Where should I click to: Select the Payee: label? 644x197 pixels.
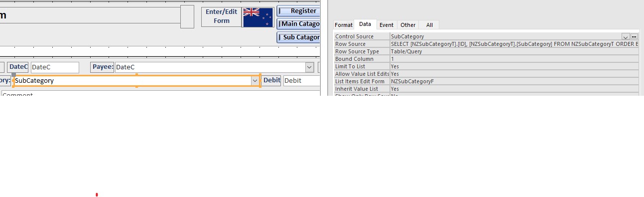[x=102, y=67]
